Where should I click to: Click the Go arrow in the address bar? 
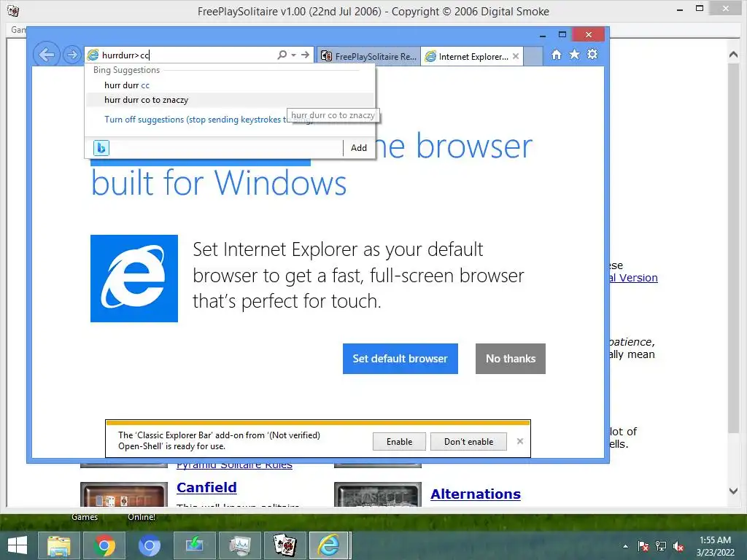[306, 55]
